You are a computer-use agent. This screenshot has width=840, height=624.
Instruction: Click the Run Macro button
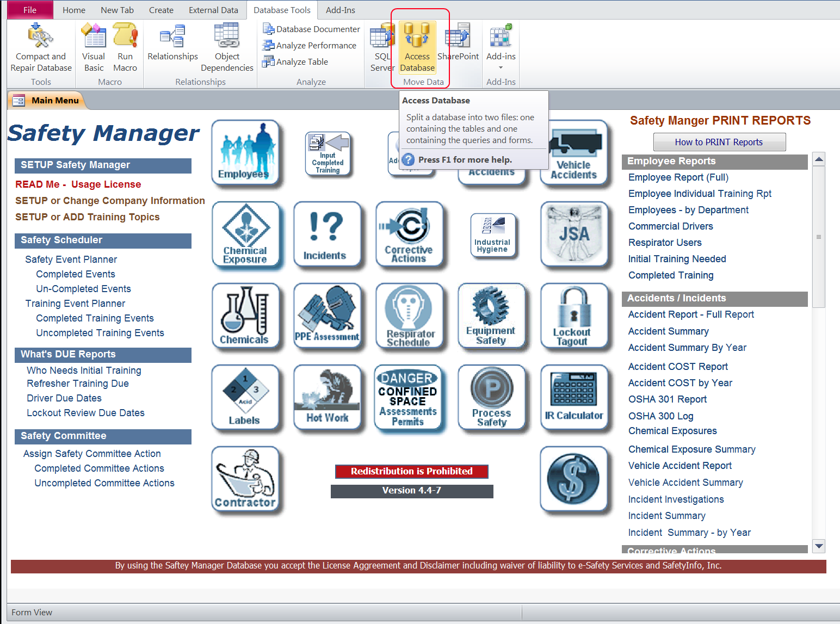pyautogui.click(x=125, y=48)
